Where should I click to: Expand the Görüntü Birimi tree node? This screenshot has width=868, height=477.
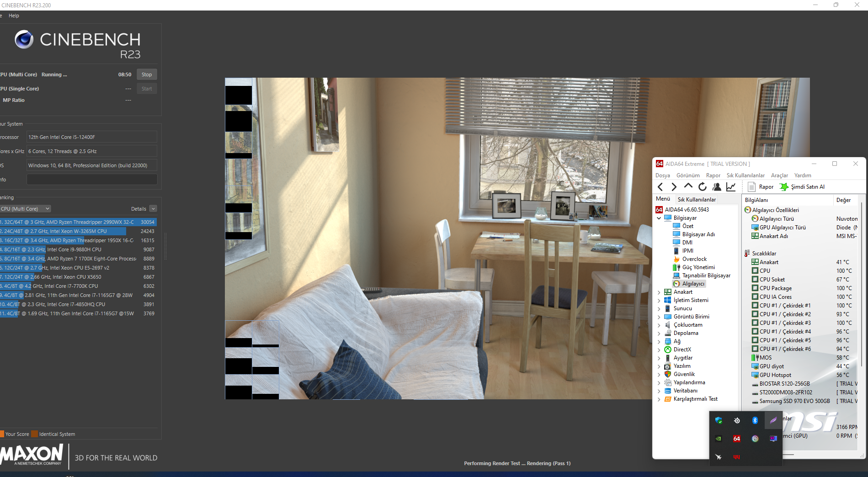[x=659, y=317]
